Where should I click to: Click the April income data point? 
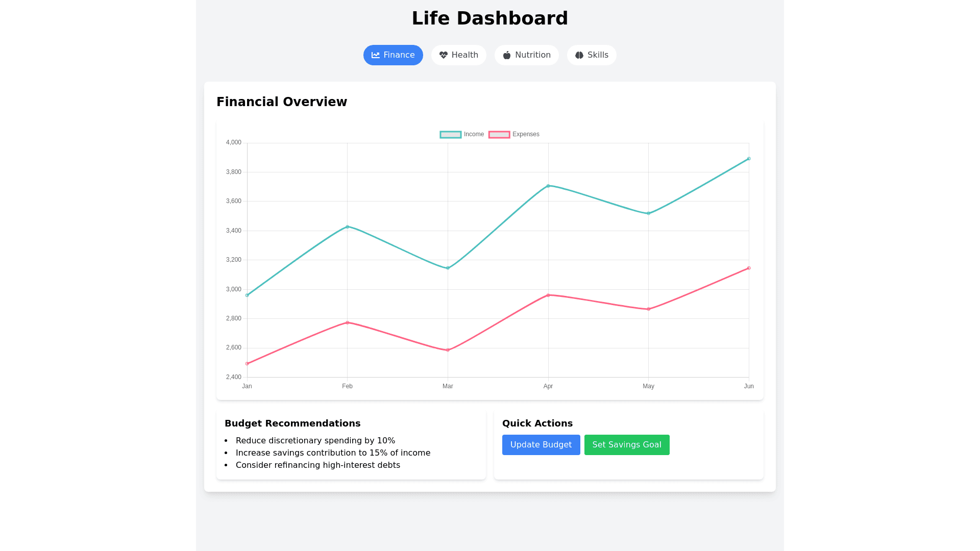pos(548,186)
